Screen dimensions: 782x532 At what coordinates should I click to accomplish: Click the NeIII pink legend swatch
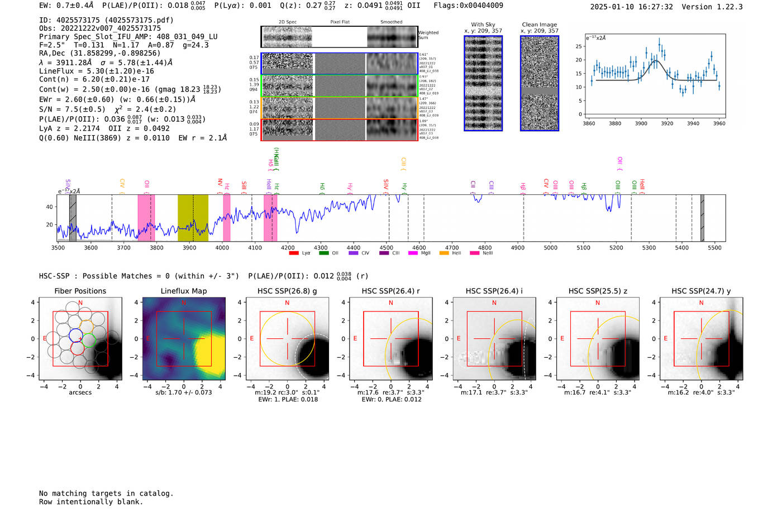475,253
